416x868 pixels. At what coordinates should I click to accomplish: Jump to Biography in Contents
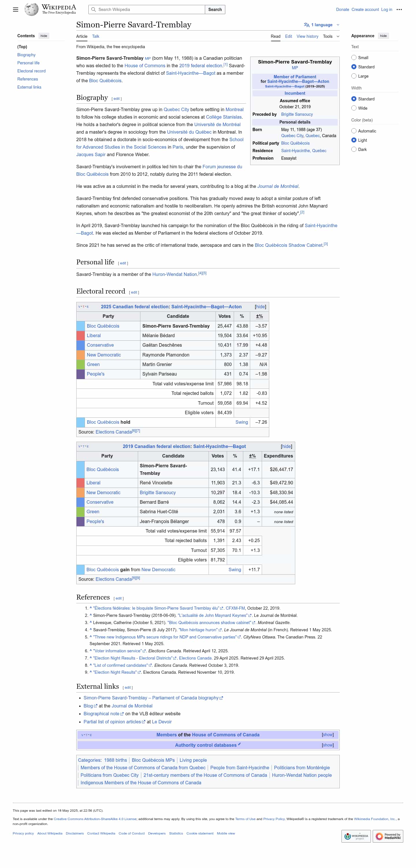pyautogui.click(x=26, y=55)
